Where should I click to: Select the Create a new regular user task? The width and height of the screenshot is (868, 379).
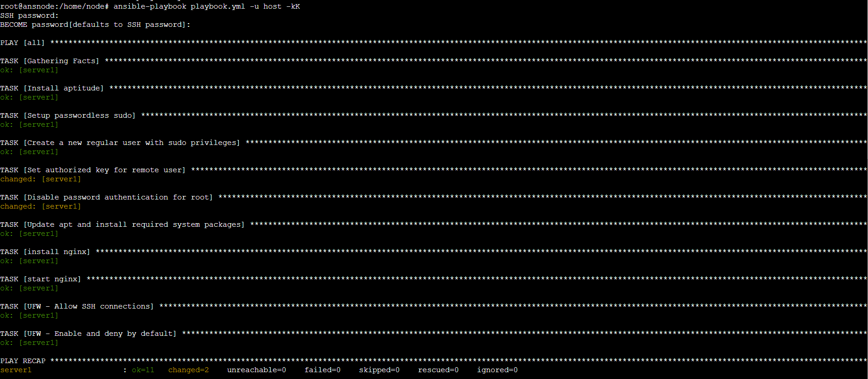click(120, 143)
